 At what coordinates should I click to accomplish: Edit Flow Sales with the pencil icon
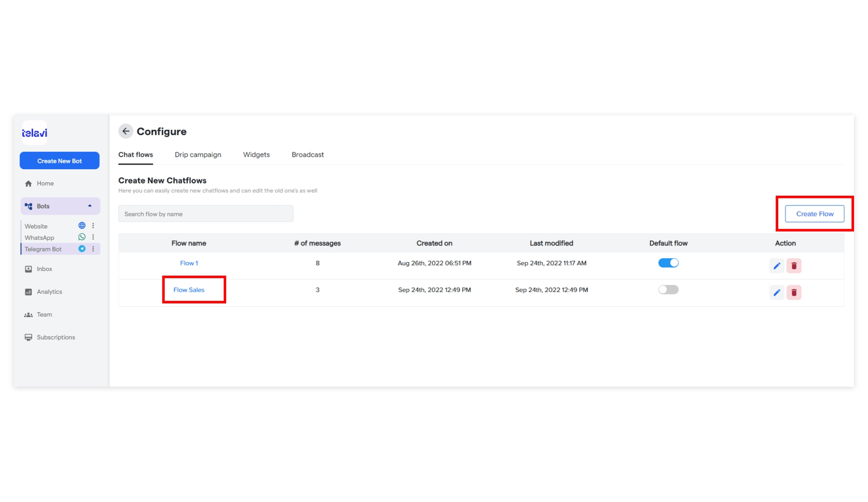tap(777, 292)
